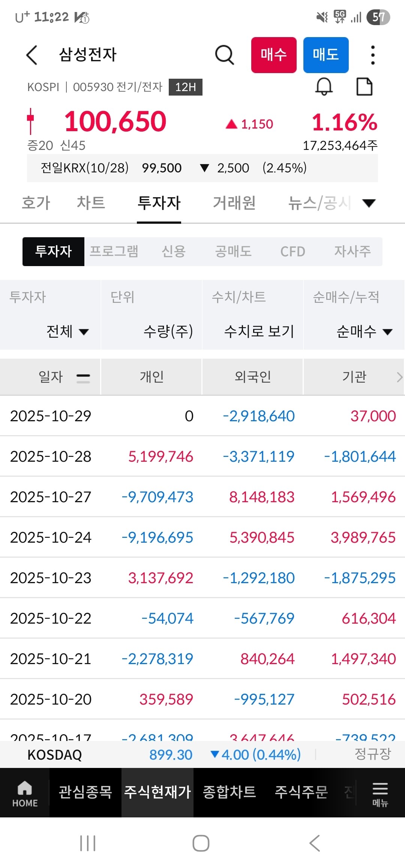
Task: Open stock search with magnifier icon
Action: 225,55
